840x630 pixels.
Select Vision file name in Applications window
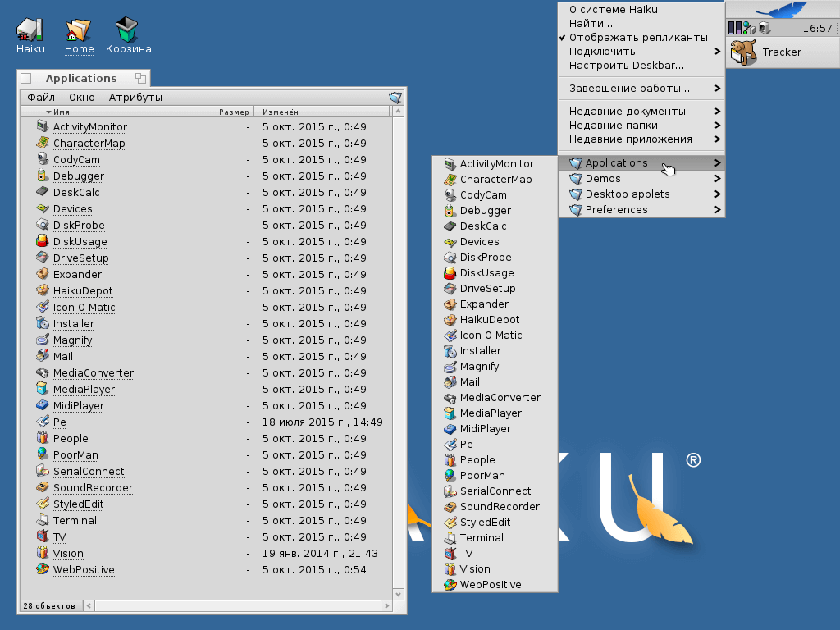coord(68,554)
